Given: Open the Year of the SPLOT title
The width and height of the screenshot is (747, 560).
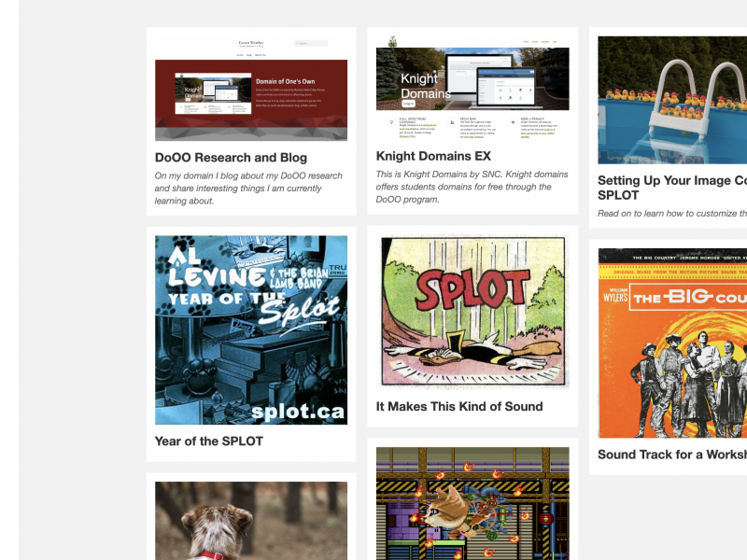Looking at the screenshot, I should [x=208, y=441].
